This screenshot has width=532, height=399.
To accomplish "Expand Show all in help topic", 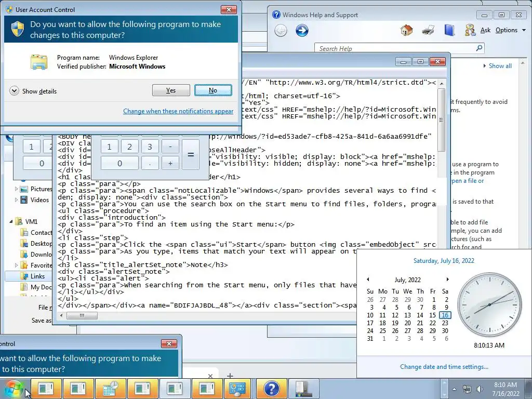I will 497,66.
